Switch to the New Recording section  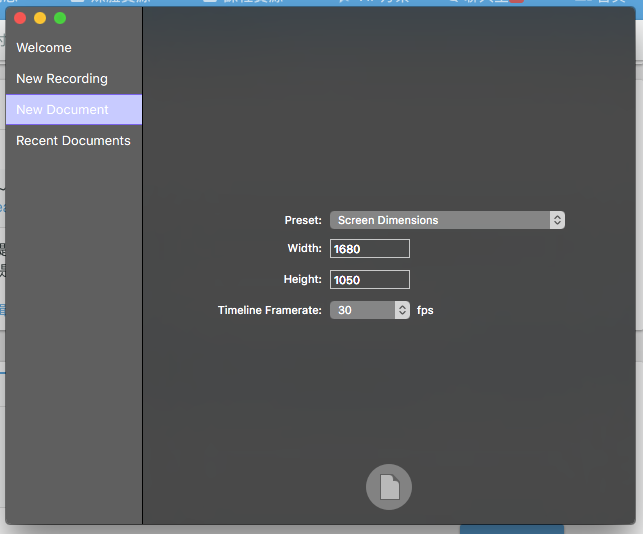click(x=62, y=79)
